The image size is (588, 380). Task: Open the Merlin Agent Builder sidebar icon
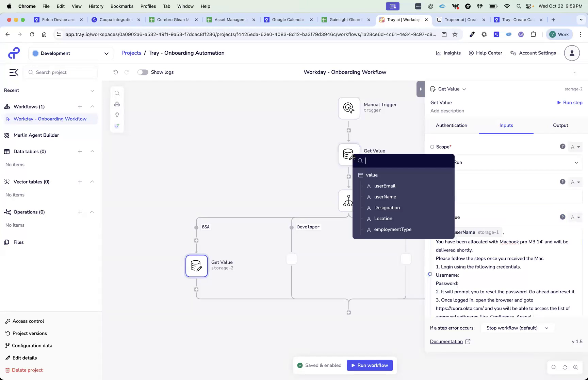pos(7,135)
